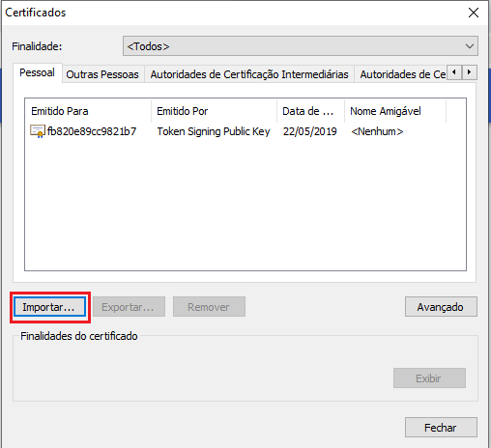Click the Fechar button
This screenshot has width=491, height=448.
441,428
